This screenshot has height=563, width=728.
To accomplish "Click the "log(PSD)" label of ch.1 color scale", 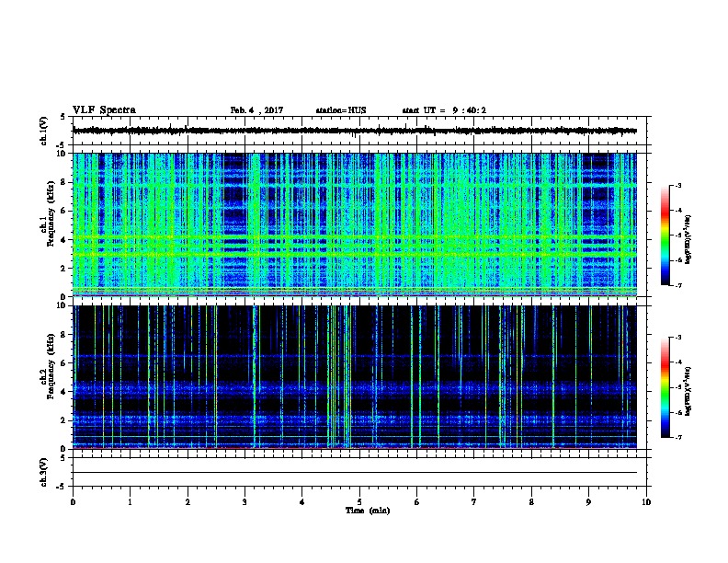I will click(688, 239).
